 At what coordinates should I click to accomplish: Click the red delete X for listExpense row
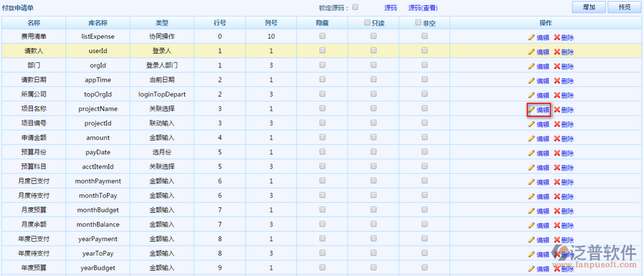coord(557,37)
